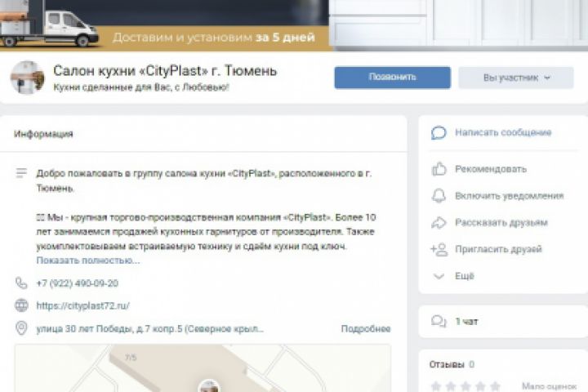The image size is (588, 392).
Task: Open https://cityplast72.ru/ website link
Action: (82, 305)
